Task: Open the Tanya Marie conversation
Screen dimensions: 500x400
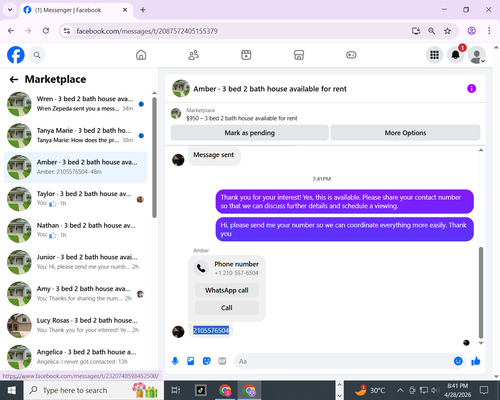Action: point(75,135)
